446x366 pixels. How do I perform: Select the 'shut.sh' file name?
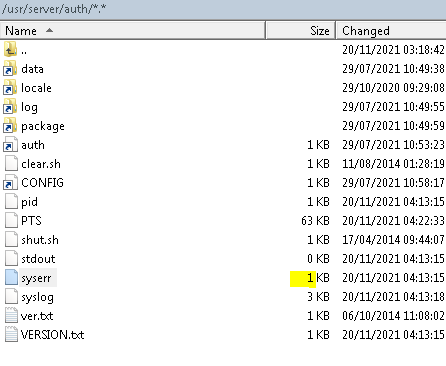click(40, 240)
